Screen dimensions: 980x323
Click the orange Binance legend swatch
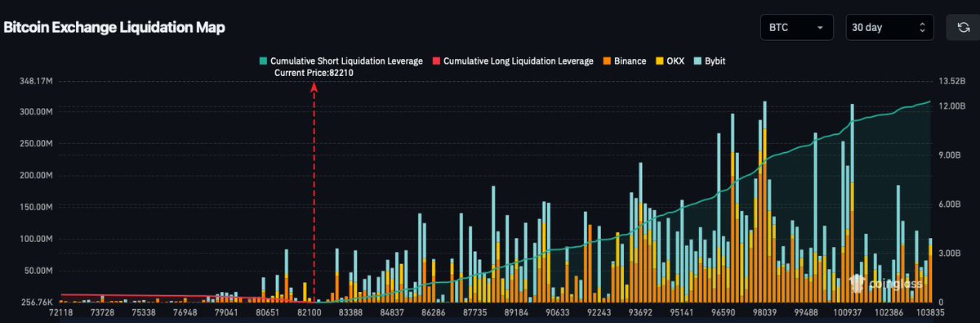(608, 61)
